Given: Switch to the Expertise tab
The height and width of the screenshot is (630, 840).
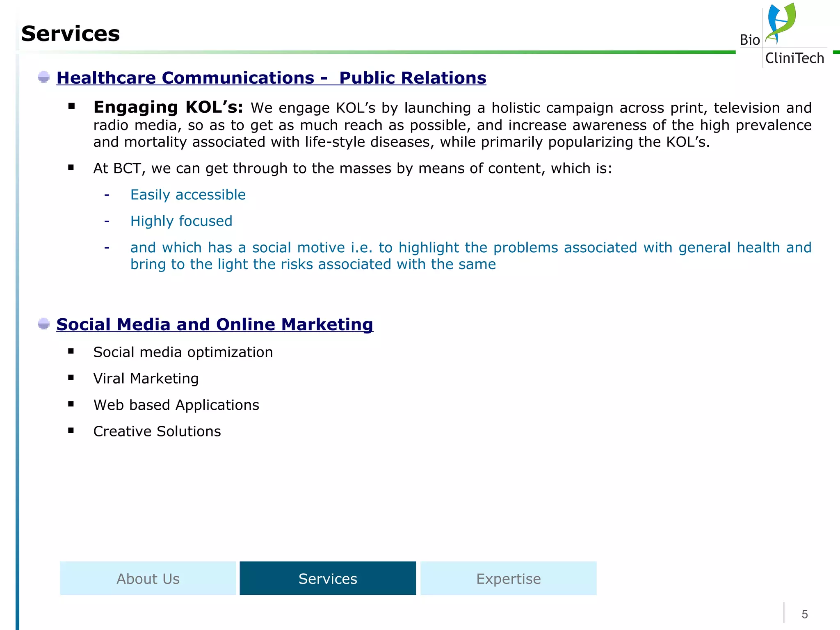Looking at the screenshot, I should click(x=509, y=578).
